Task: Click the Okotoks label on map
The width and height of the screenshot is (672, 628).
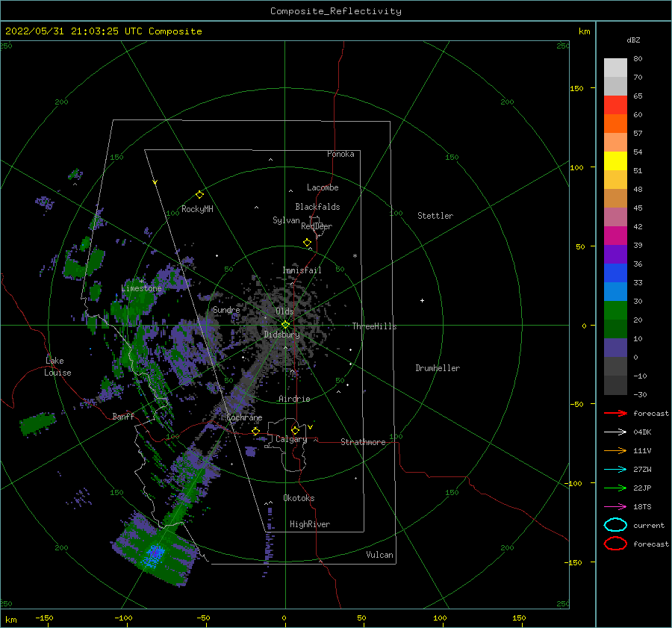Action: (299, 498)
